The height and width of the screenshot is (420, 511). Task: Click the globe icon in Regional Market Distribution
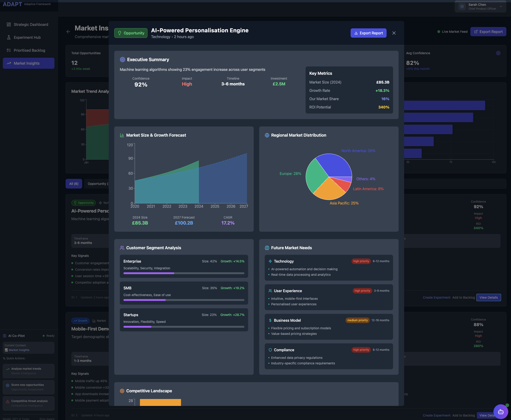click(267, 135)
